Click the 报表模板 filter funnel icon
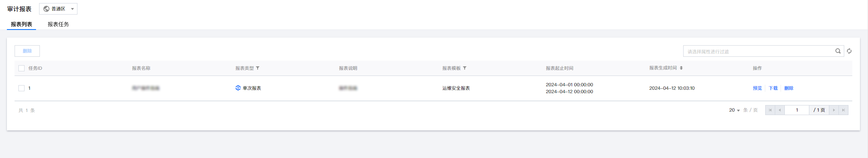The height and width of the screenshot is (158, 868). point(465,68)
